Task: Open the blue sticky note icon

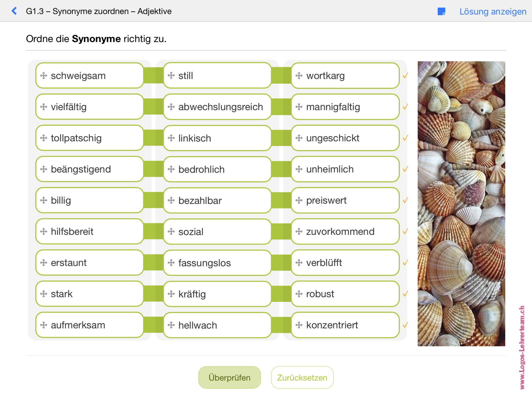Action: 441,11
